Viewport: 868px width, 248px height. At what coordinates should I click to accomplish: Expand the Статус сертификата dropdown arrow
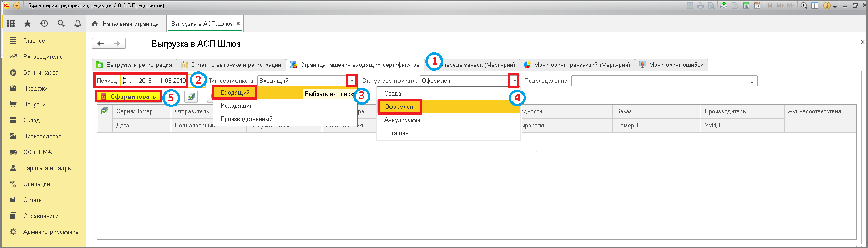[514, 81]
